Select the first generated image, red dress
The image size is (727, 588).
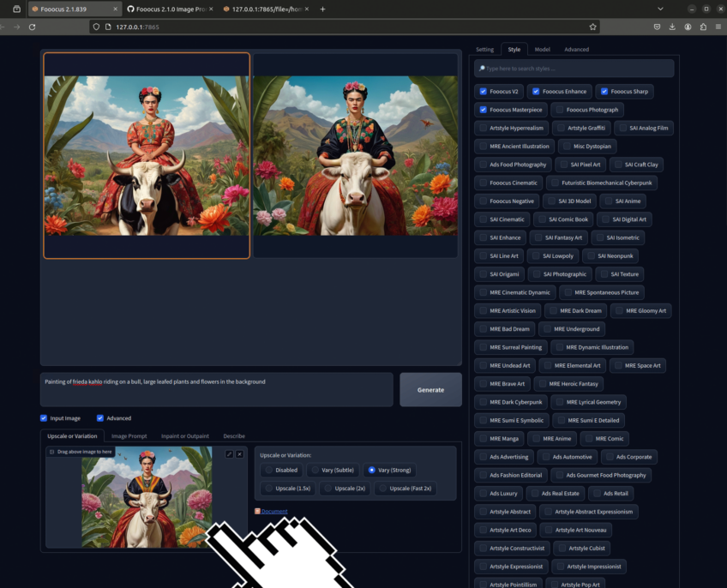[147, 155]
